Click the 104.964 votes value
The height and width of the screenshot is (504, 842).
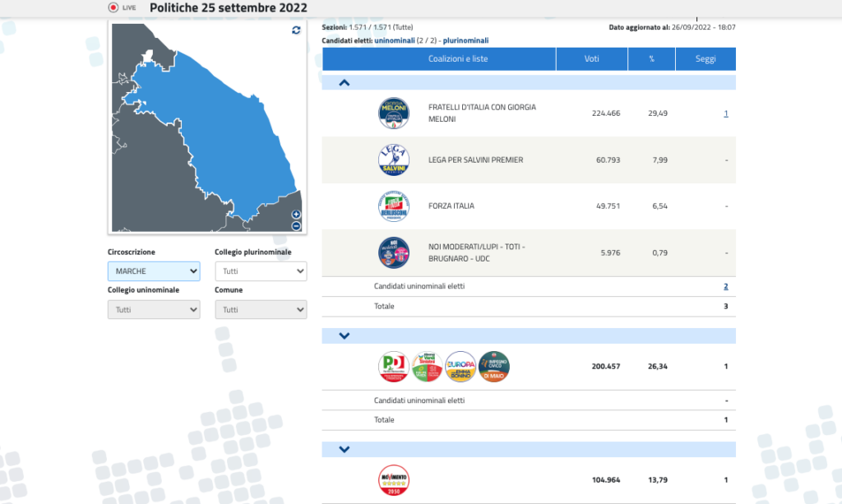(x=606, y=480)
